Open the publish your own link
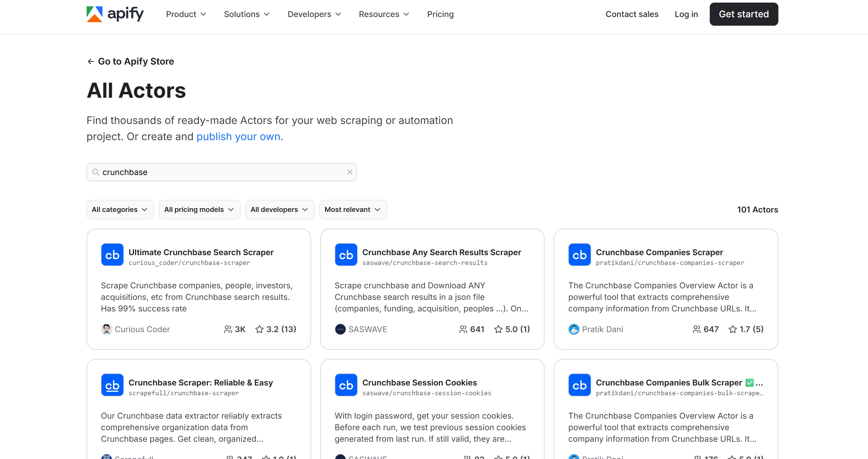The image size is (868, 459). [238, 136]
